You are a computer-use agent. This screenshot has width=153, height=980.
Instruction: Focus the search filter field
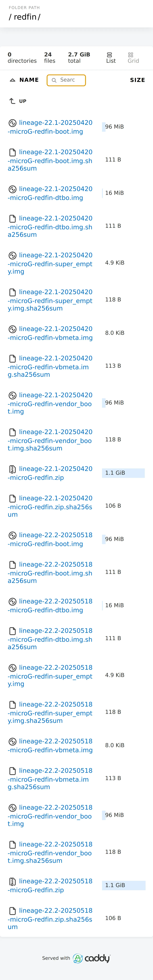(x=66, y=80)
